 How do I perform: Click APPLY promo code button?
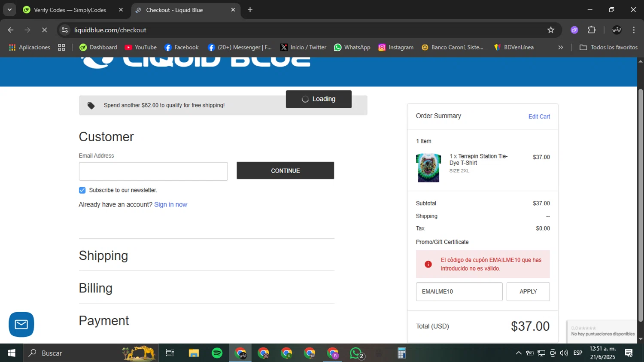[x=528, y=292]
